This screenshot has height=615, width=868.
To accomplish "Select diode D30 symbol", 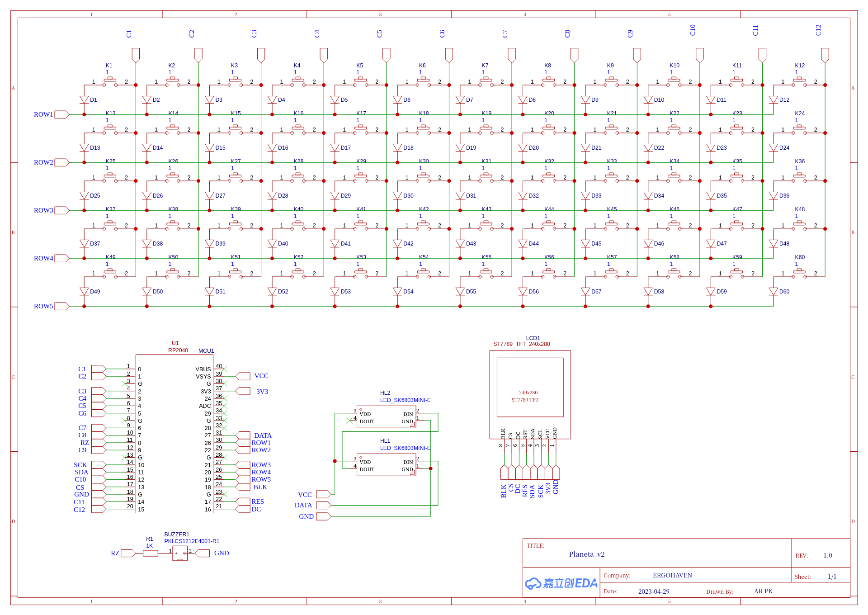I will pos(397,196).
